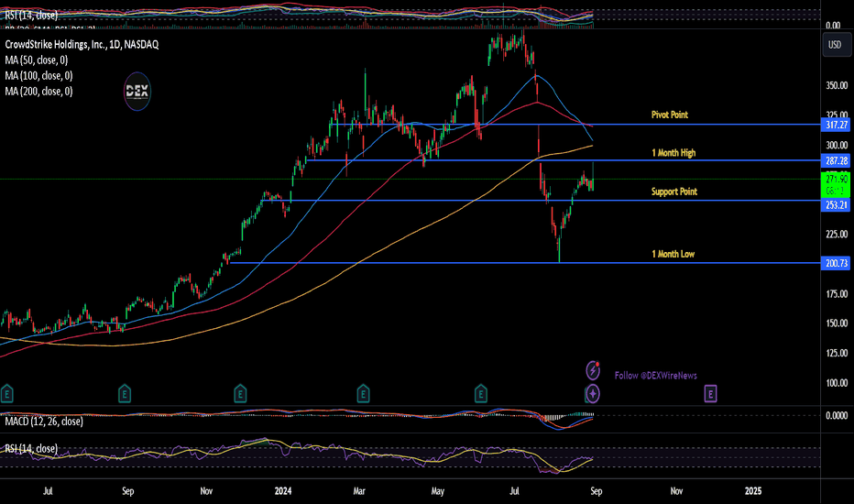Image resolution: width=854 pixels, height=504 pixels.
Task: Select MACD (12, 26, close) indicator legend
Action: 44,422
